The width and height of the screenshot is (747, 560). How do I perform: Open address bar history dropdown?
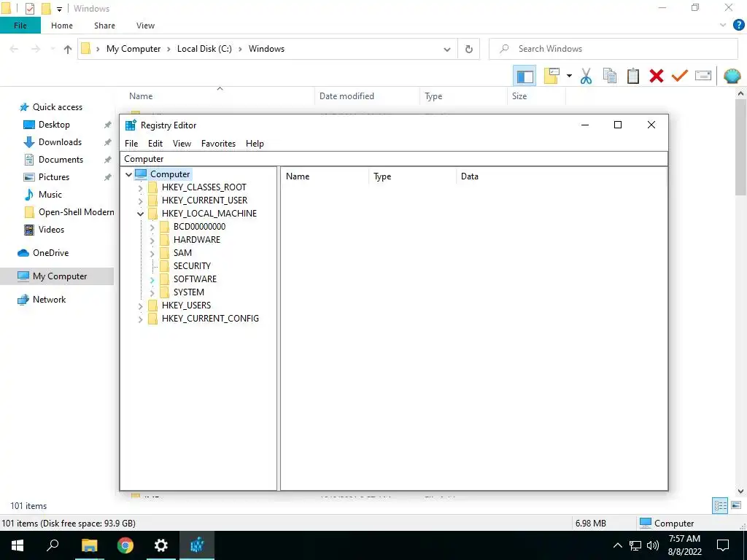tap(447, 49)
